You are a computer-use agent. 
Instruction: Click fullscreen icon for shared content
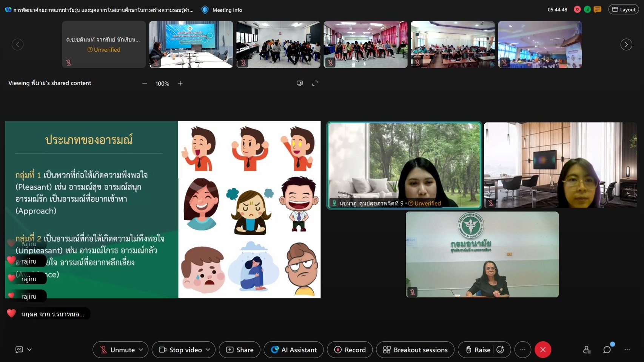click(x=315, y=83)
